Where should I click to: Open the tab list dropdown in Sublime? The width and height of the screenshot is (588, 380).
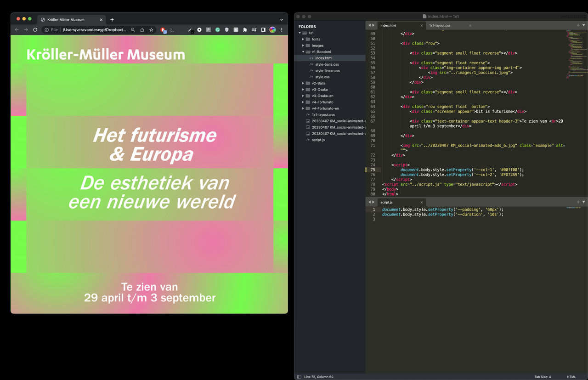(584, 25)
